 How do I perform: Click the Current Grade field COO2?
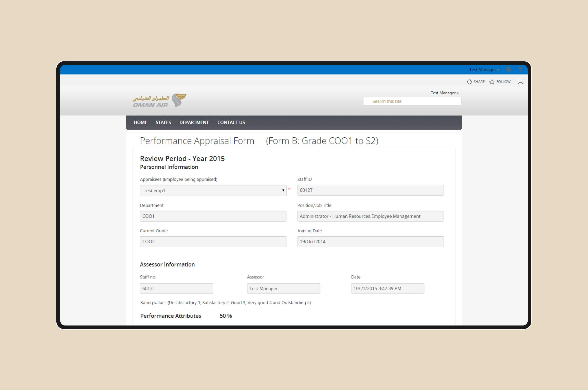coord(213,242)
